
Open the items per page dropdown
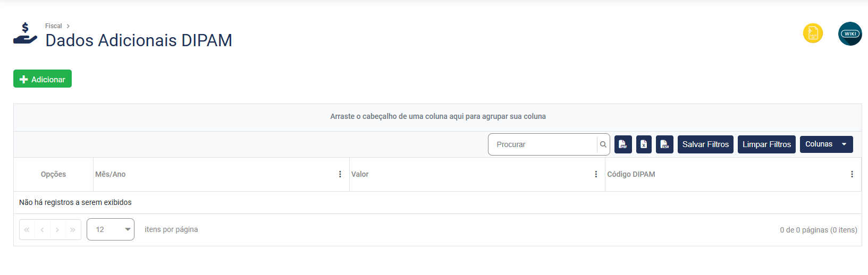(111, 229)
